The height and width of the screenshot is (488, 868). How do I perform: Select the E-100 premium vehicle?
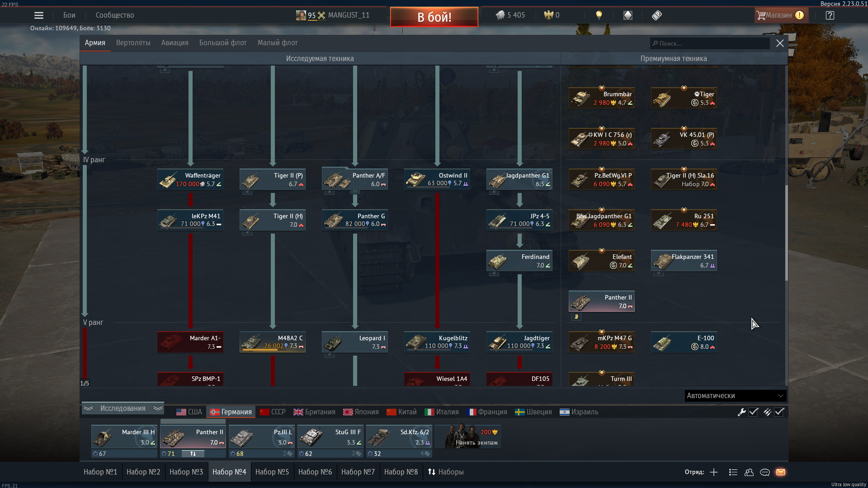[x=684, y=342]
